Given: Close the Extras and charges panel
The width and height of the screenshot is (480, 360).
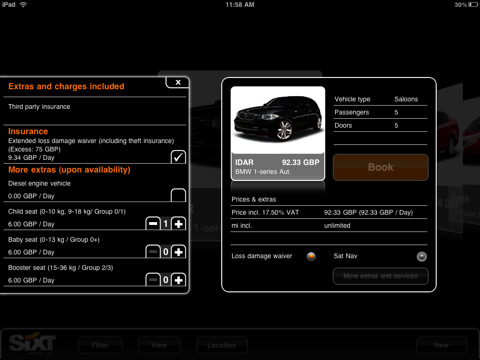Looking at the screenshot, I should tap(178, 82).
